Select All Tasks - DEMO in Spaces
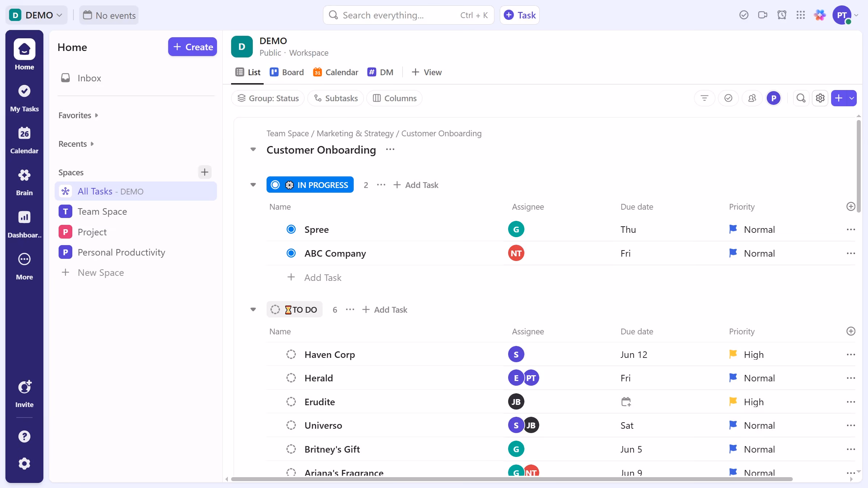The width and height of the screenshot is (868, 488). click(x=136, y=191)
